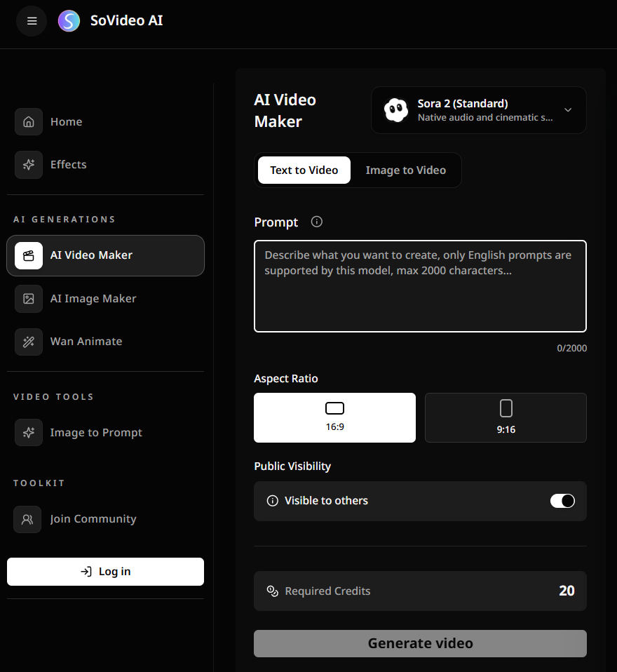Select the 16:9 aspect ratio

(x=334, y=417)
